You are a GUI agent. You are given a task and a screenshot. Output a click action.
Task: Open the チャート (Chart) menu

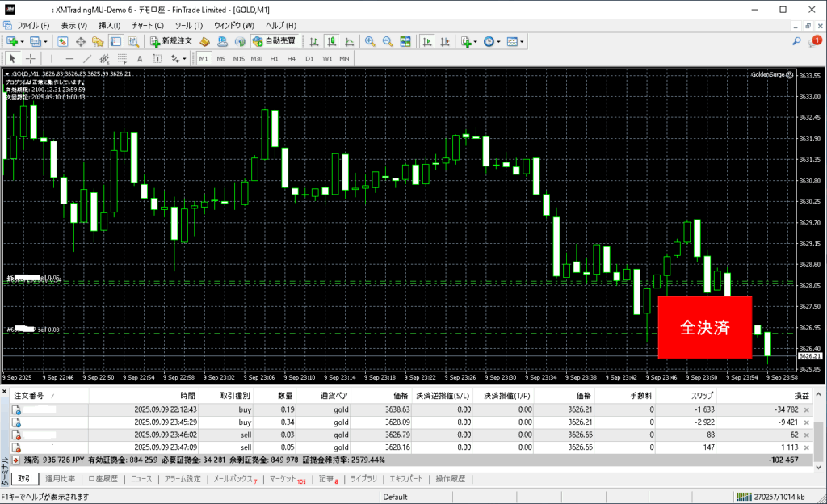pyautogui.click(x=147, y=26)
